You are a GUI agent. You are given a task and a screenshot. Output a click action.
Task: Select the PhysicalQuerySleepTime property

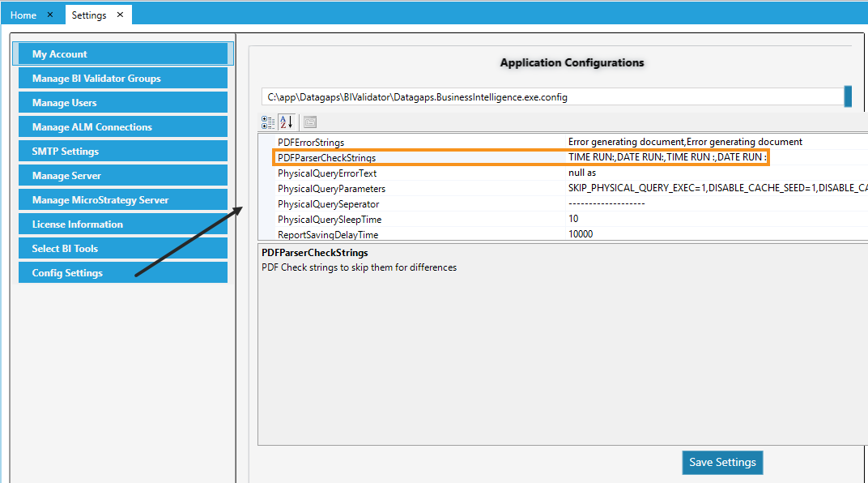tap(330, 220)
